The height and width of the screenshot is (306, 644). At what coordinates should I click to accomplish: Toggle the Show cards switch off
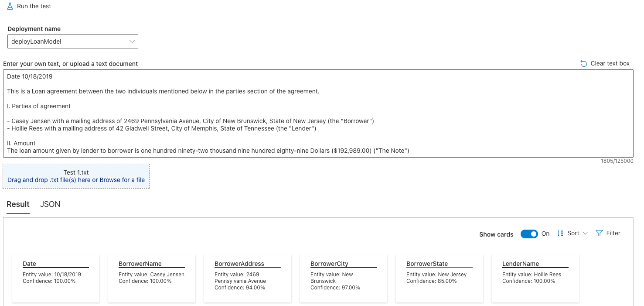[529, 234]
